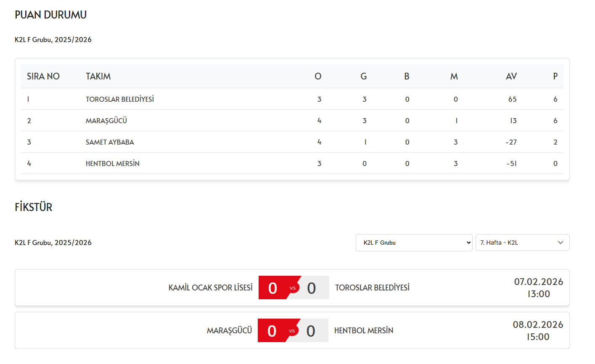
Task: Click the red home score box for Maraşgücü
Action: (272, 331)
